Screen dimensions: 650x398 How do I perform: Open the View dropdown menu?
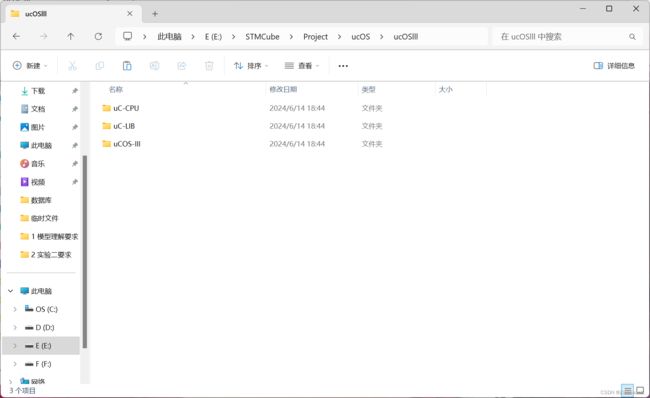click(x=302, y=66)
